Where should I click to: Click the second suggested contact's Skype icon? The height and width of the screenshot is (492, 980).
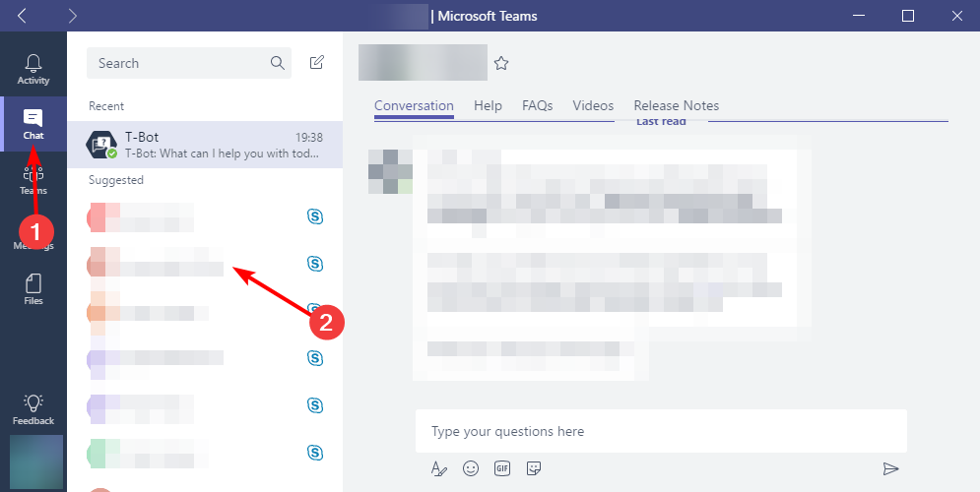pyautogui.click(x=315, y=264)
